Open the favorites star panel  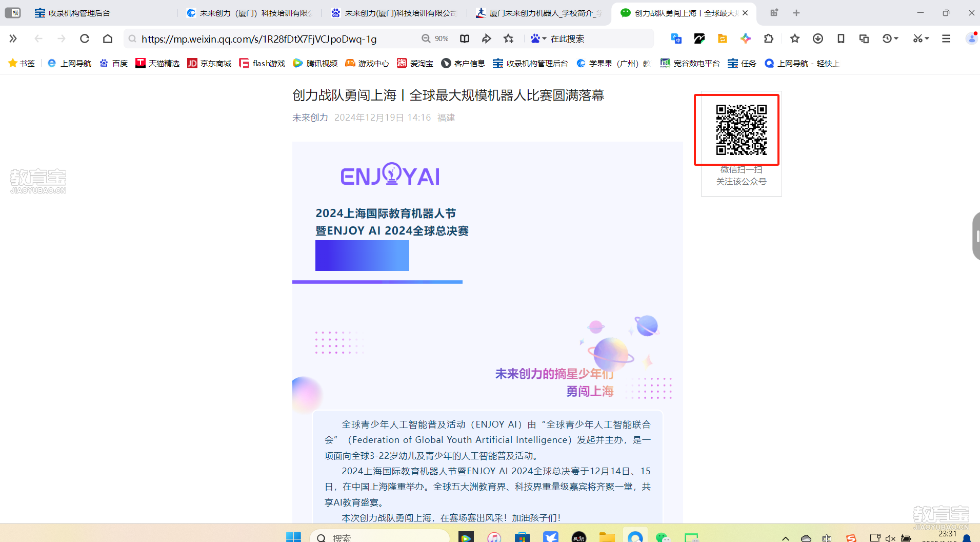(795, 38)
